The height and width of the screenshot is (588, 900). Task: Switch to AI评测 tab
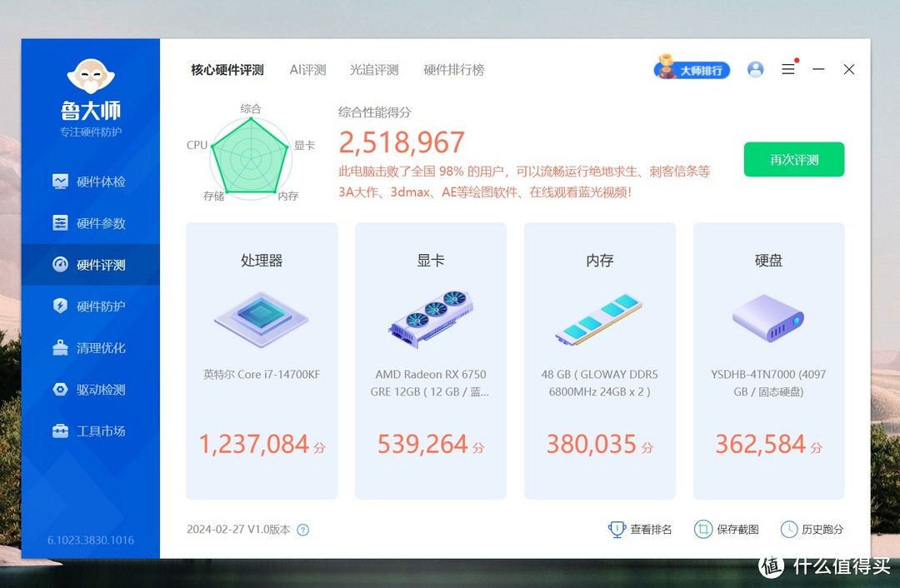(307, 70)
